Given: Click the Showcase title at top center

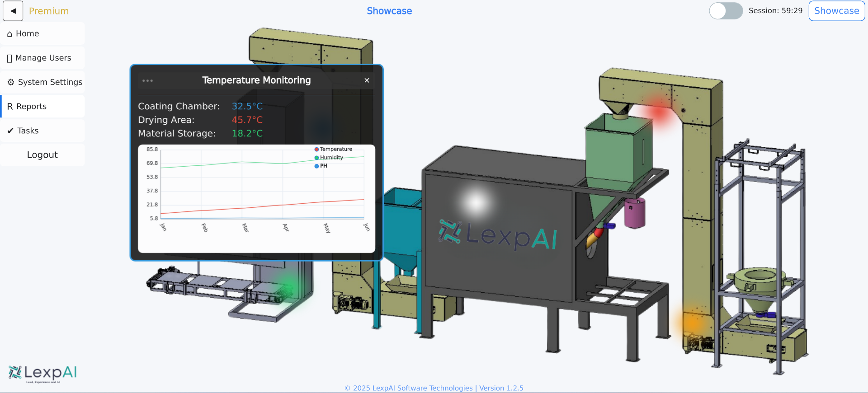Looking at the screenshot, I should click(x=389, y=11).
